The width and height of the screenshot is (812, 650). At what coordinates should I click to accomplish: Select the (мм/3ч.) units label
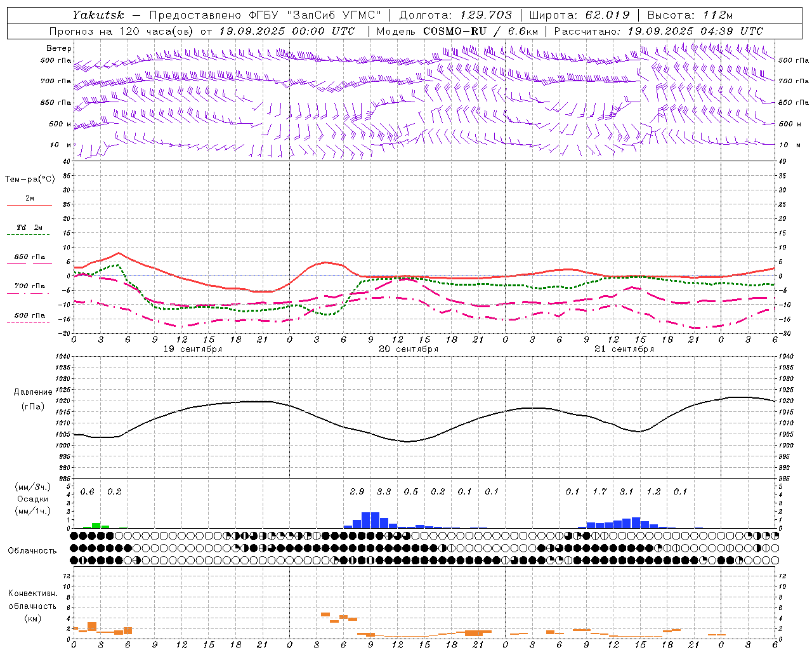point(33,487)
